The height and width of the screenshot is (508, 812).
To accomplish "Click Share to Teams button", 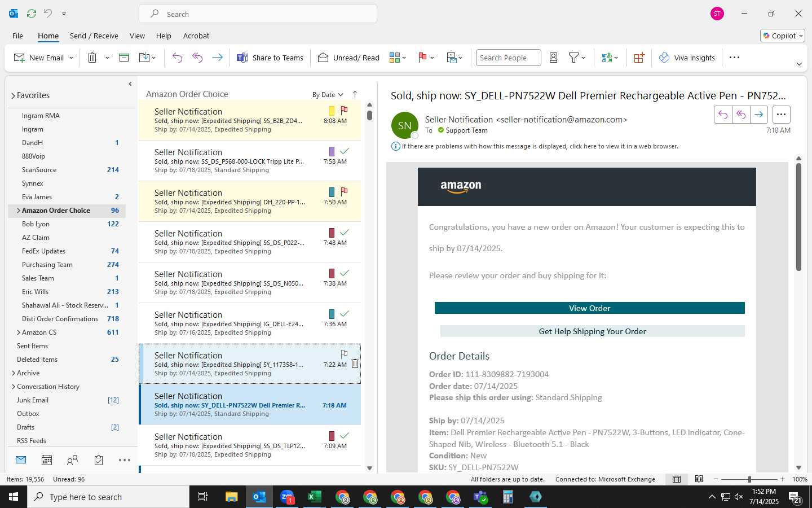I will point(270,58).
